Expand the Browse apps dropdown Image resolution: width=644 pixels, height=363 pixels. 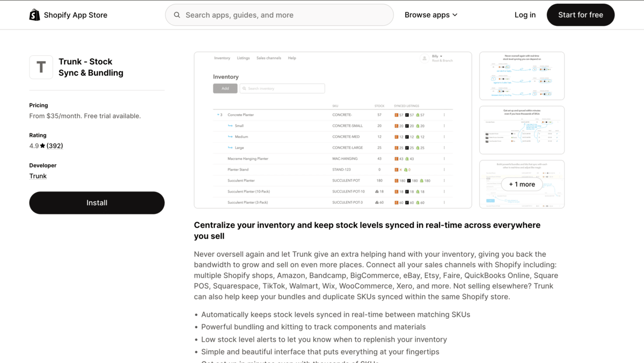pos(431,15)
